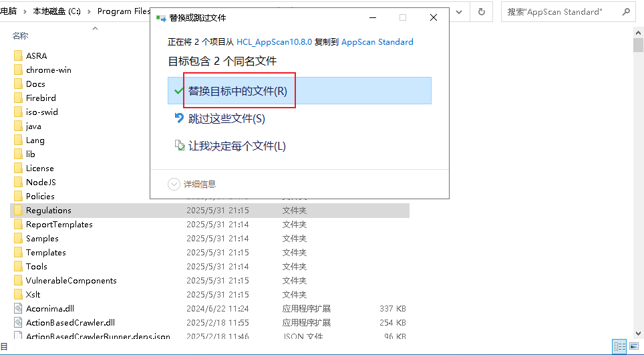Click the decide-each-file compare icon
The image size is (644, 355).
(180, 146)
